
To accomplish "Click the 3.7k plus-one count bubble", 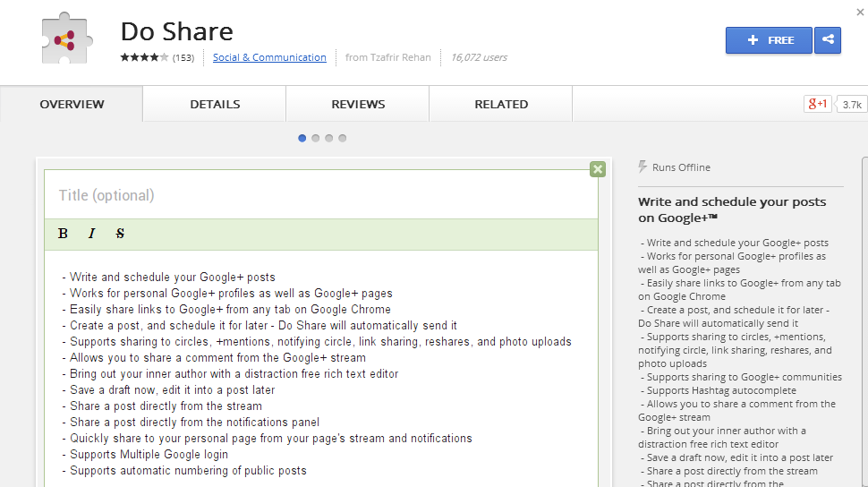I will click(x=852, y=104).
